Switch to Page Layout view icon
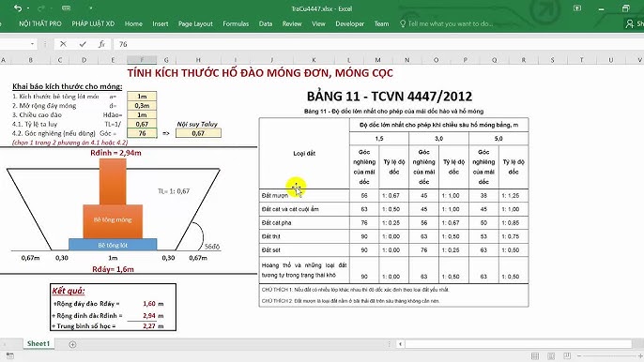644x362 pixels. [551, 355]
